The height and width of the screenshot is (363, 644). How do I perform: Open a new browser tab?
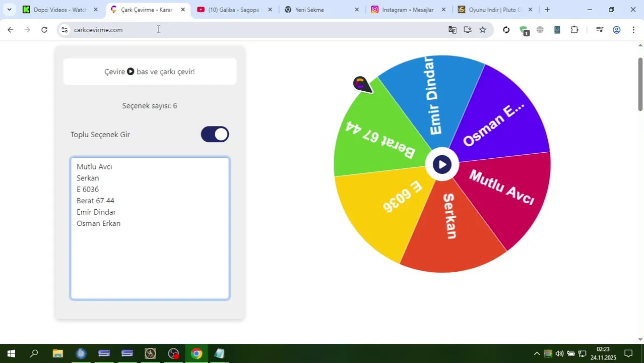[547, 10]
